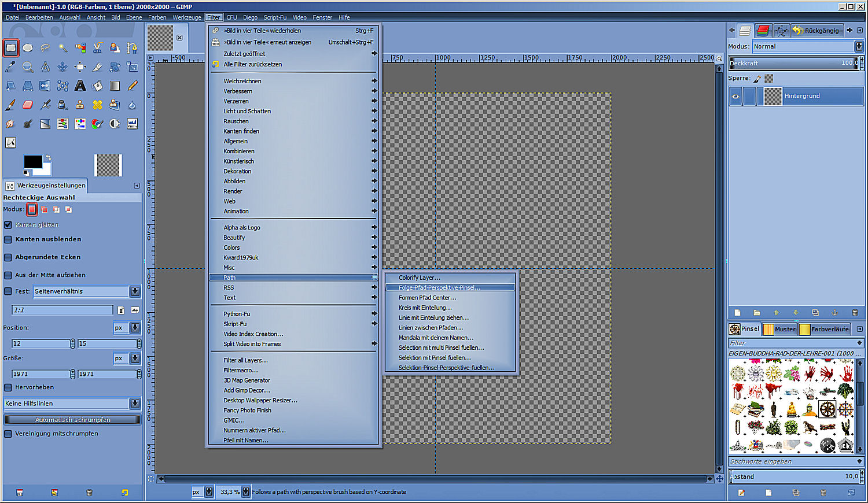Image resolution: width=868 pixels, height=503 pixels.
Task: Select the Heal bandage tool
Action: (97, 105)
